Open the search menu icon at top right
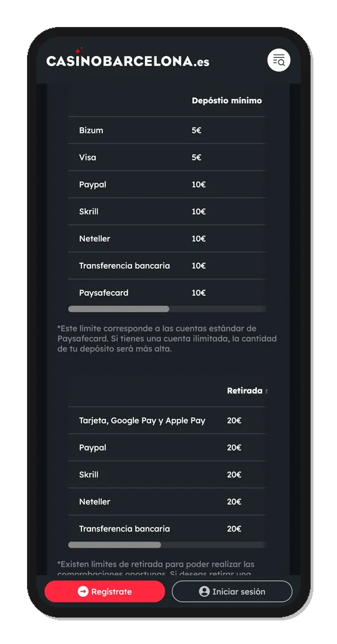 pos(278,61)
